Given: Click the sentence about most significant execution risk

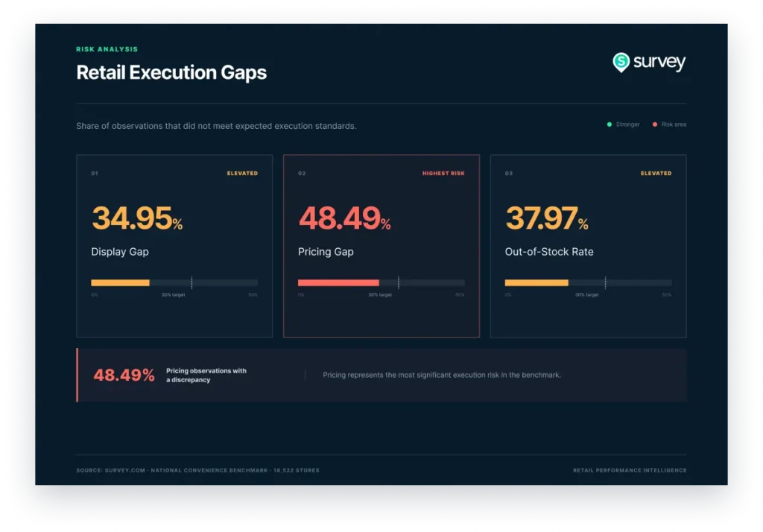Looking at the screenshot, I should tap(442, 376).
